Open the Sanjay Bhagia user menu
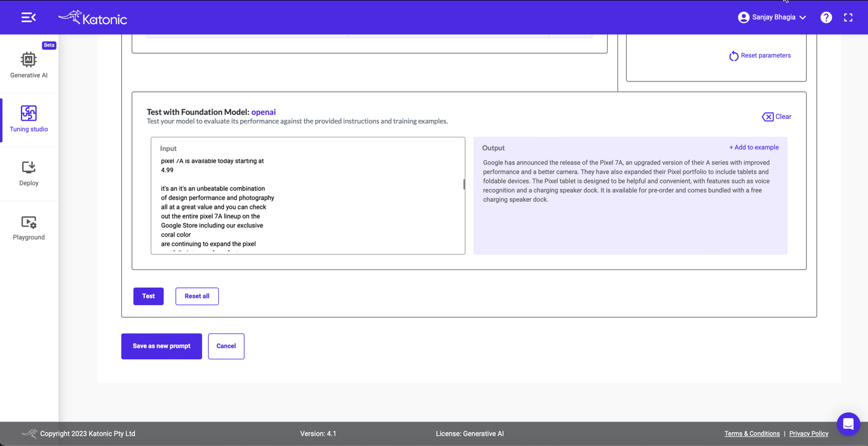The width and height of the screenshot is (868, 446). [x=772, y=17]
